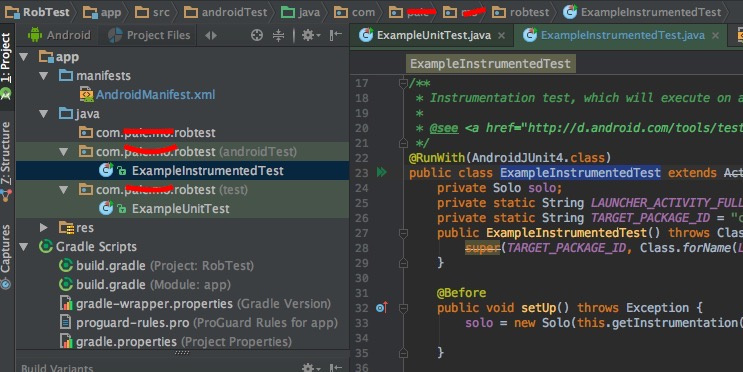This screenshot has height=372, width=743.
Task: Close the ExampleInstrumentedTest.java tab
Action: point(716,36)
